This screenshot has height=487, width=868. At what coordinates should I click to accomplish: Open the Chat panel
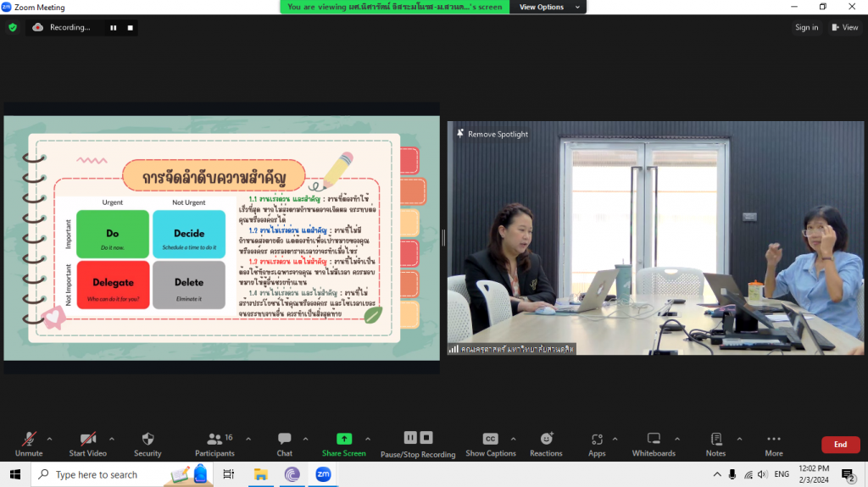(x=284, y=443)
